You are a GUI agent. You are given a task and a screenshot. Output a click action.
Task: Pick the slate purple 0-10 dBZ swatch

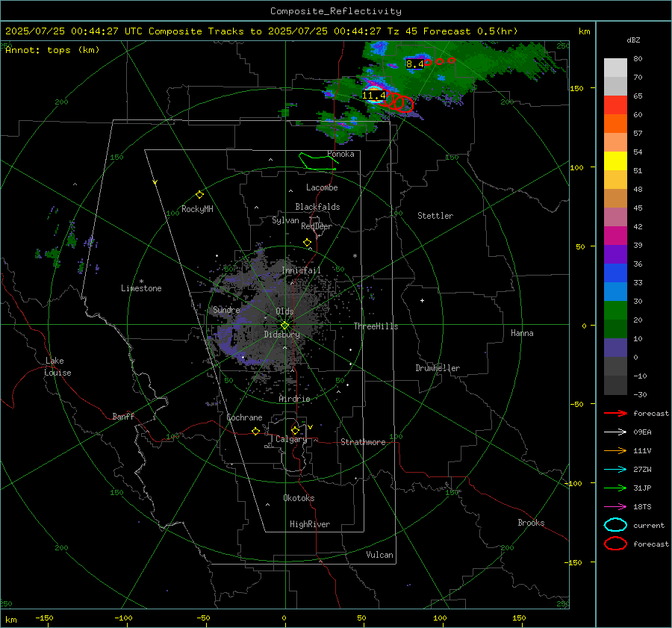(x=615, y=348)
